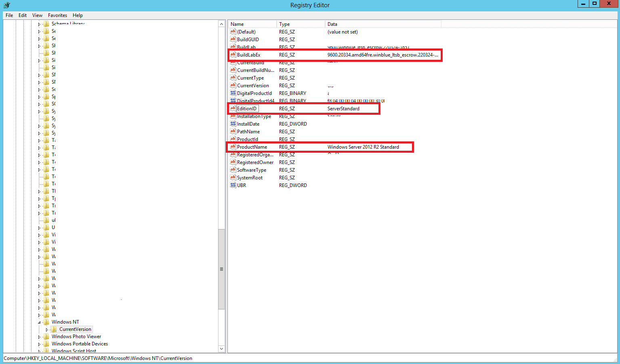
Task: Open the Favorites menu
Action: [x=57, y=15]
